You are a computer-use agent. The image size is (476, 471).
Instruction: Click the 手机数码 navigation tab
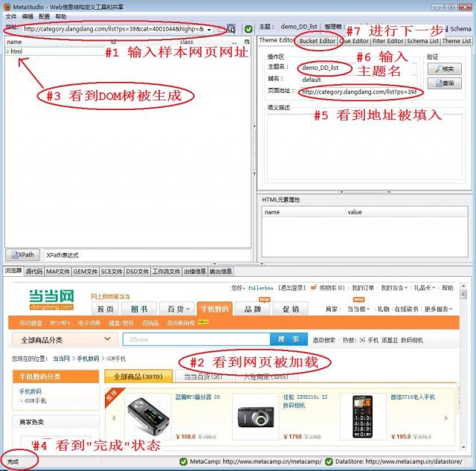tap(215, 309)
